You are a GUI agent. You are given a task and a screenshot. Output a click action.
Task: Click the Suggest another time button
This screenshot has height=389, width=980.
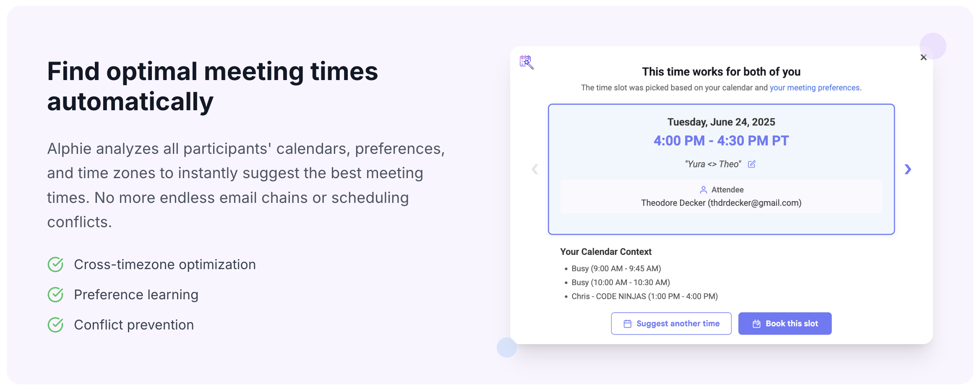[x=671, y=324]
